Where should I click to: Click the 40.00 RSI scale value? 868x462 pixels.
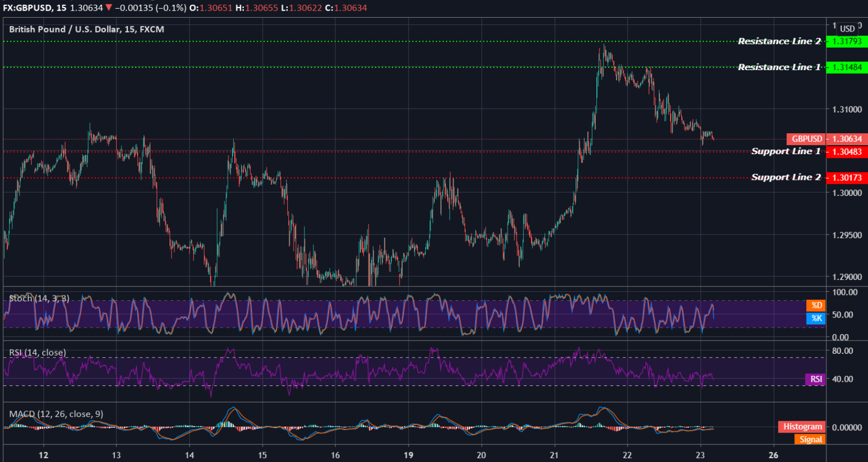tap(842, 379)
